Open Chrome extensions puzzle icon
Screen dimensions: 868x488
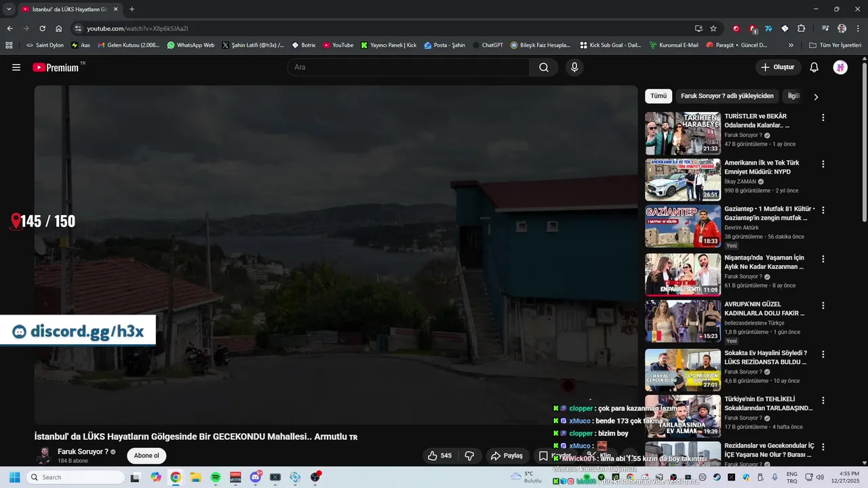pos(801,28)
